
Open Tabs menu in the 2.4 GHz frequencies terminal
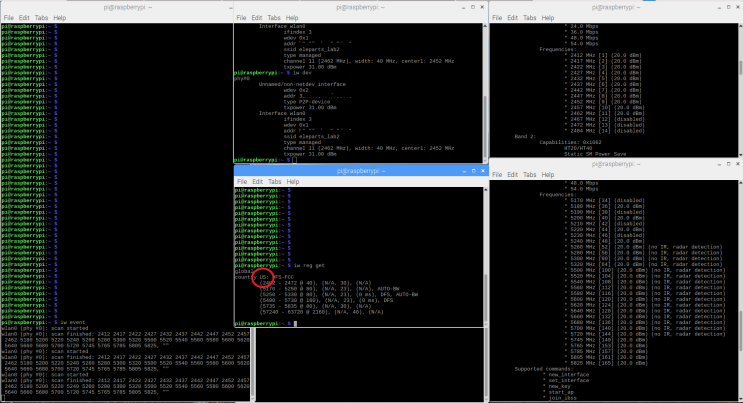pyautogui.click(x=530, y=18)
